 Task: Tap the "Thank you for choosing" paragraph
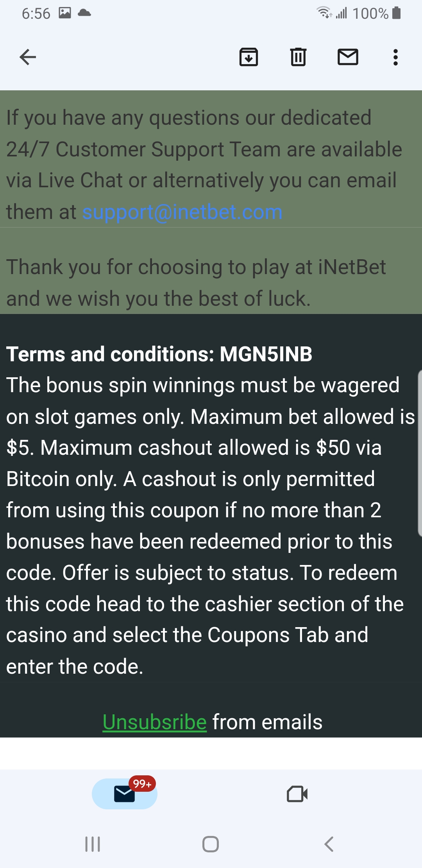click(x=195, y=283)
